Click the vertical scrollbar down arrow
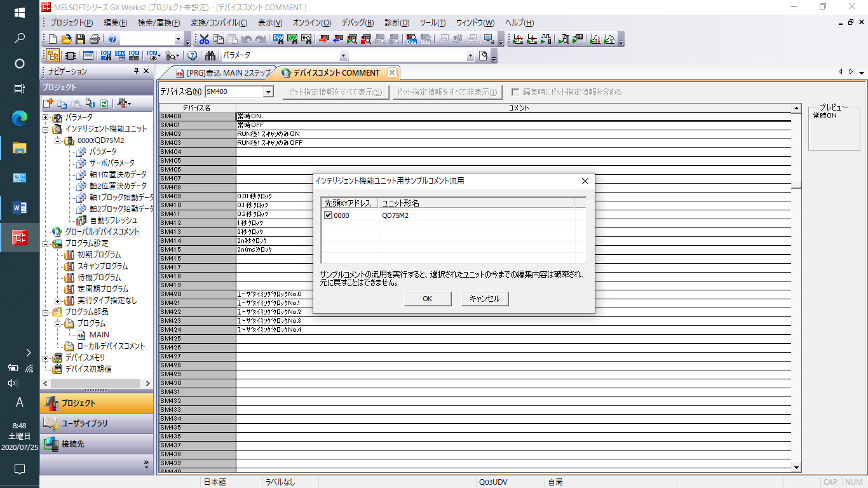 coord(797,468)
